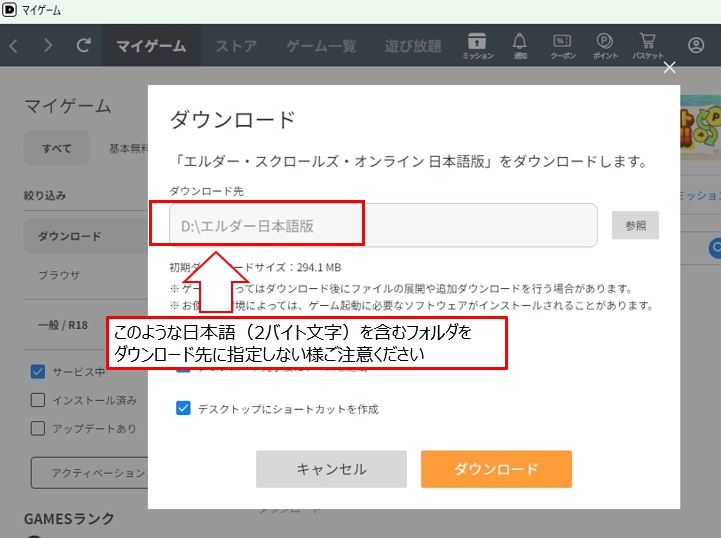Image resolution: width=721 pixels, height=538 pixels.
Task: Open the ポイント icon
Action: tap(605, 46)
